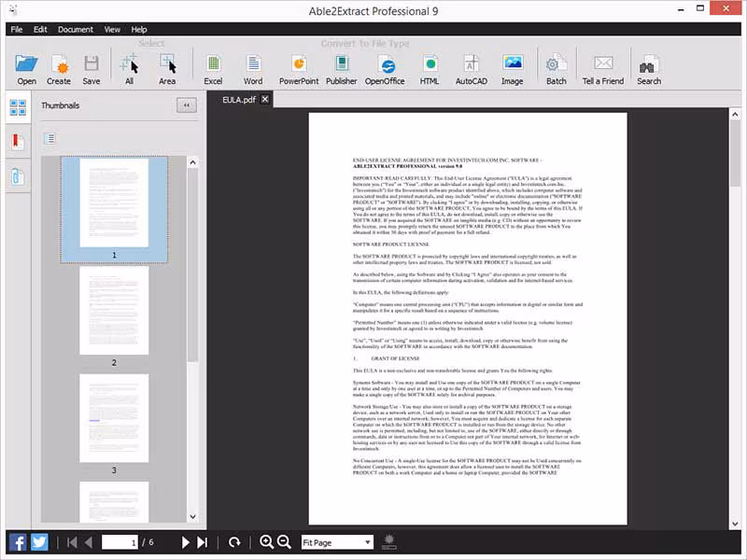Zoom out with the magnifier minus icon
Image resolution: width=747 pixels, height=560 pixels.
coord(284,542)
